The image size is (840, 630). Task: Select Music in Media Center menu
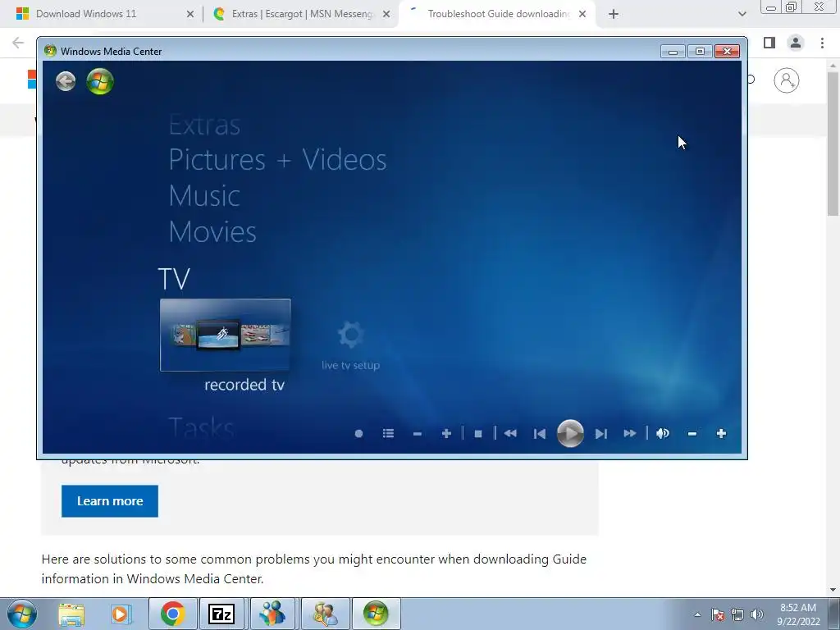coord(204,195)
